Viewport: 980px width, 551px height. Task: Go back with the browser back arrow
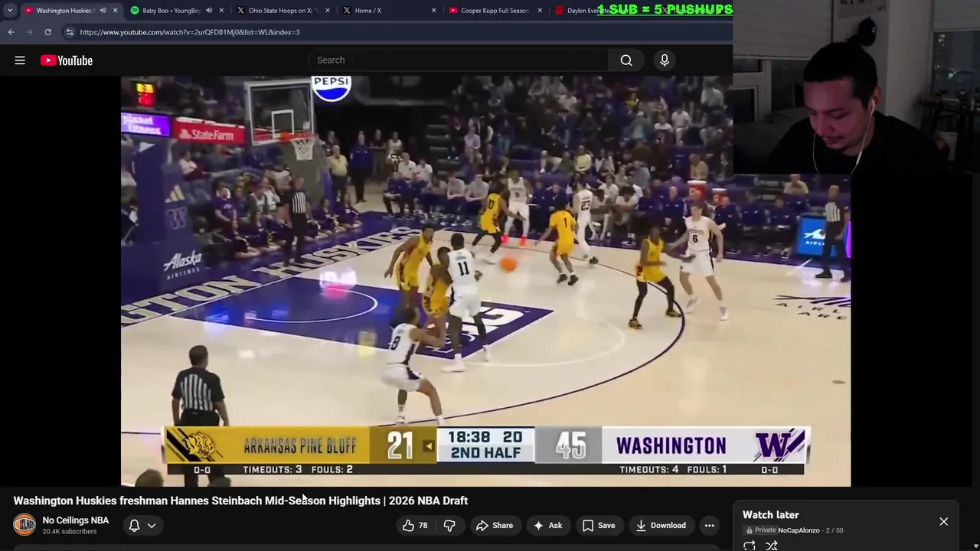click(x=11, y=32)
